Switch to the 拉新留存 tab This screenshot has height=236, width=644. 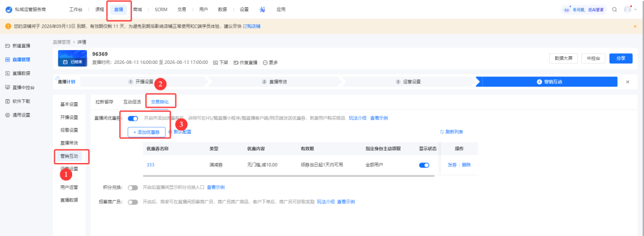104,102
